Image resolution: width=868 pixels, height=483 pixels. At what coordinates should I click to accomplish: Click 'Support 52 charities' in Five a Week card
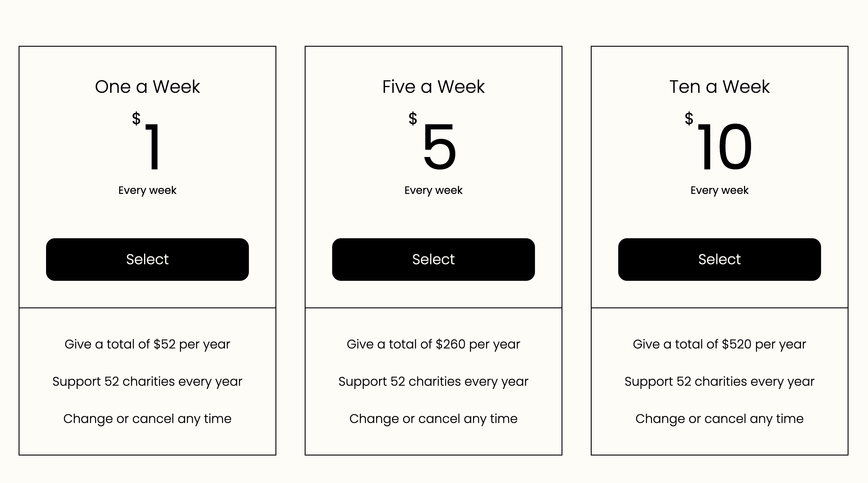433,382
